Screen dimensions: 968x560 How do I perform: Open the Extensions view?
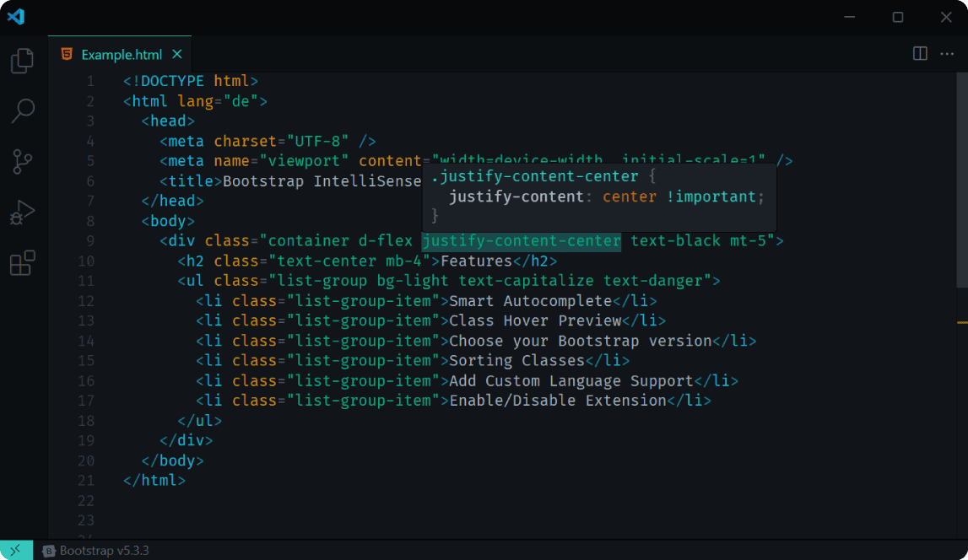point(22,262)
